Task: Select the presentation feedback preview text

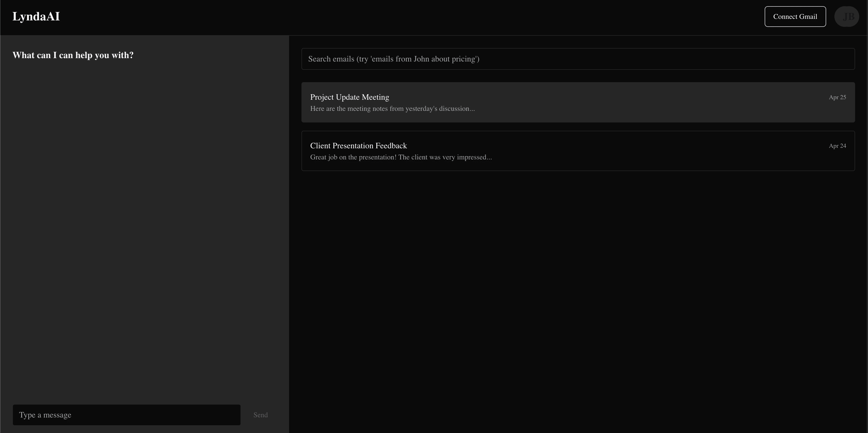Action: [x=401, y=157]
